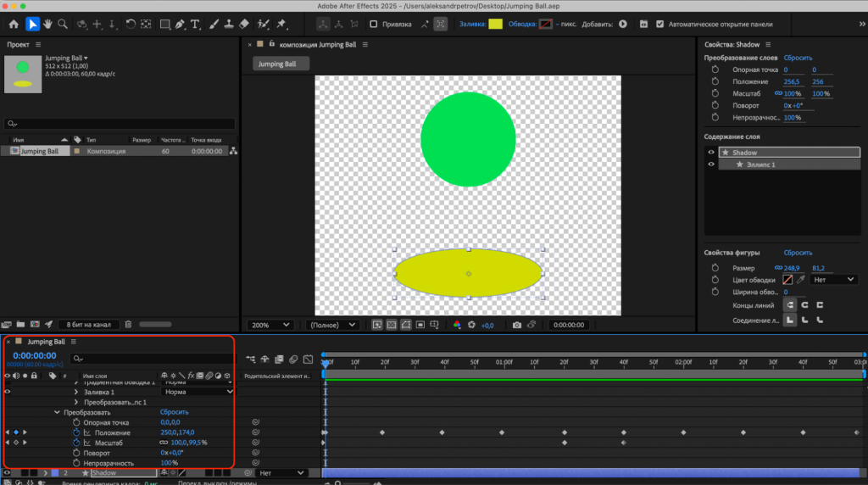Open the Нет parent dropdown of Shadow layer
This screenshot has width=868, height=485.
(281, 473)
